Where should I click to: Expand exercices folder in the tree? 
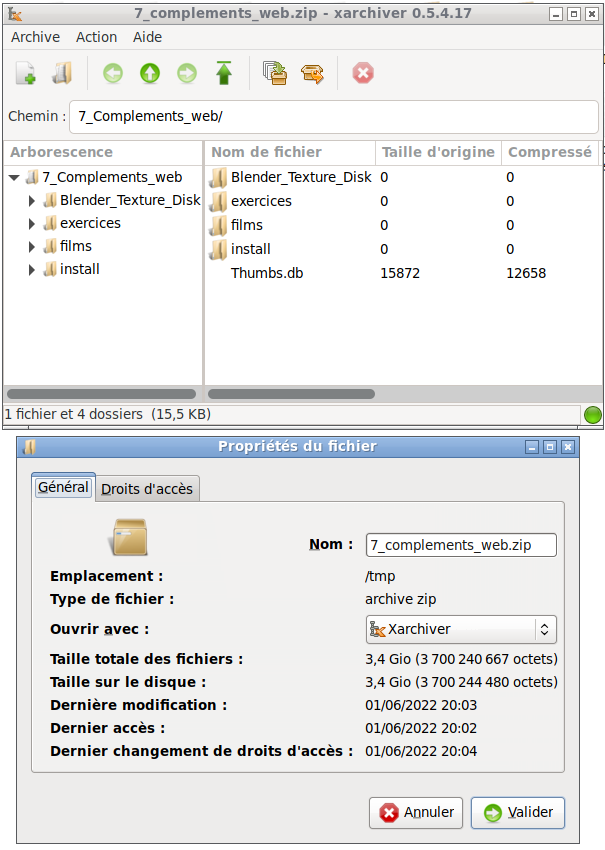click(31, 223)
